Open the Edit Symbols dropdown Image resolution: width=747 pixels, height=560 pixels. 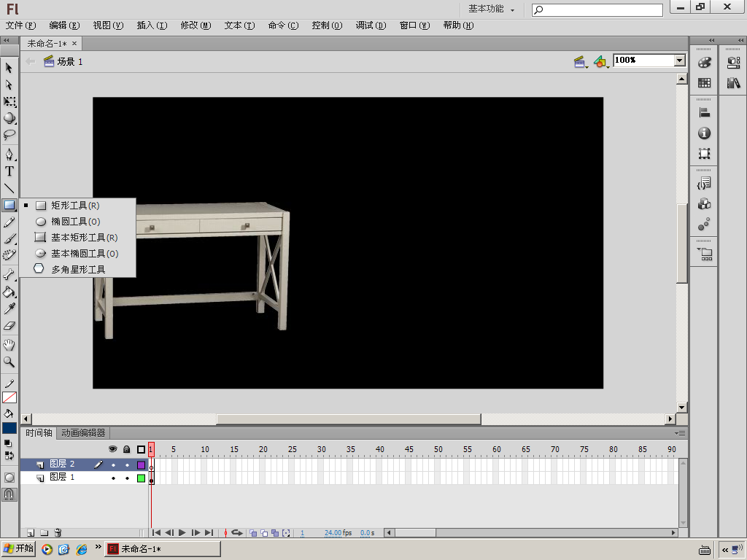[x=601, y=62]
